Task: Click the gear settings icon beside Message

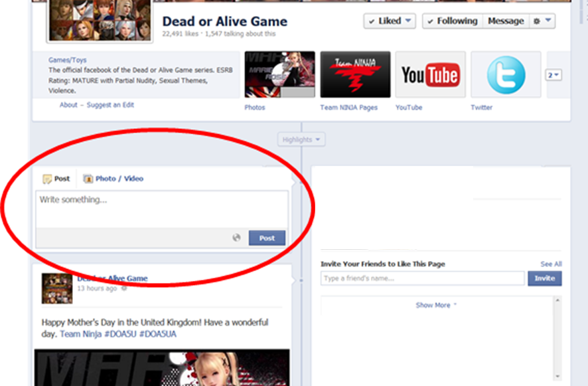Action: [x=537, y=21]
